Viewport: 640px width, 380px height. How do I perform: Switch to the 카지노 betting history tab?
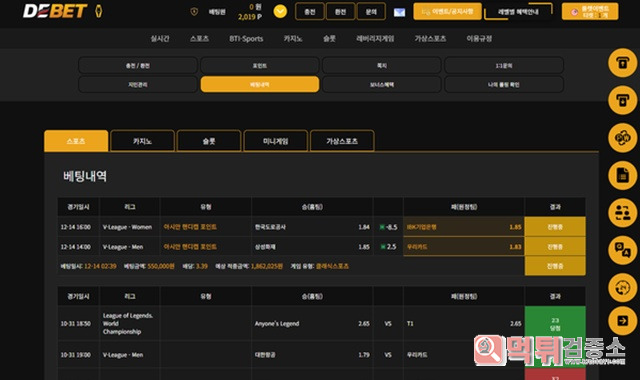pyautogui.click(x=142, y=141)
